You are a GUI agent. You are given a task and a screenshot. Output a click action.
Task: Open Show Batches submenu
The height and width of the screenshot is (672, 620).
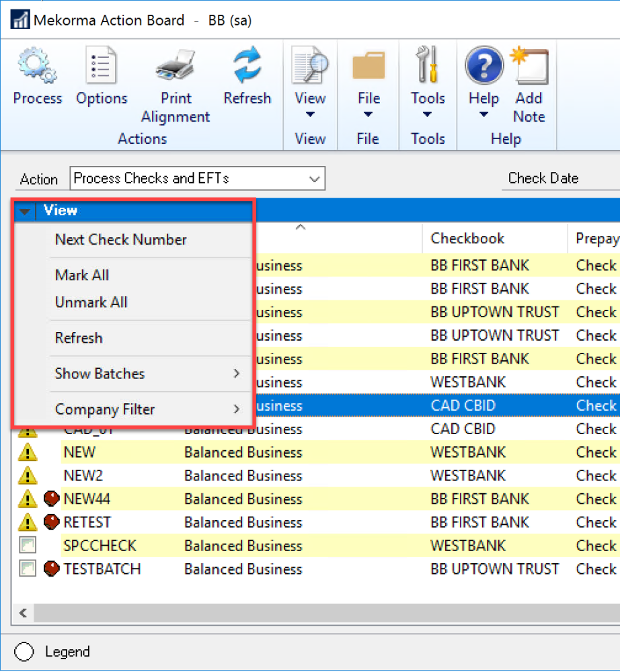click(148, 374)
